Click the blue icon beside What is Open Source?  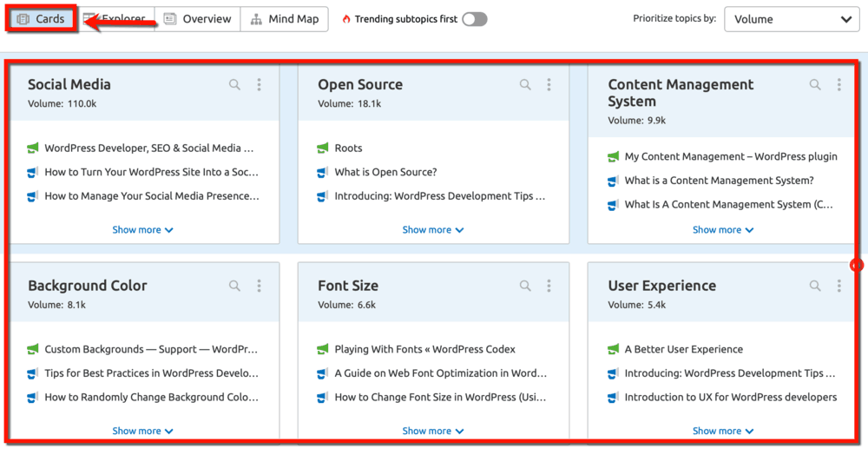pyautogui.click(x=323, y=173)
